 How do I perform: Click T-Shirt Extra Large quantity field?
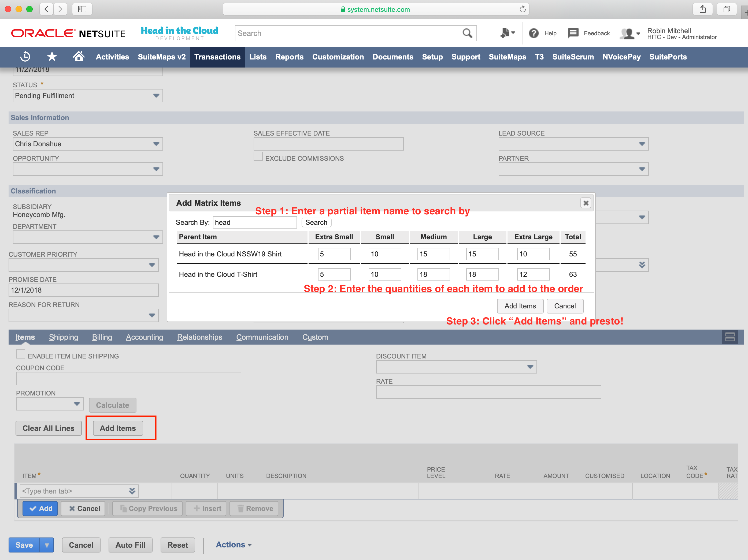[533, 274]
